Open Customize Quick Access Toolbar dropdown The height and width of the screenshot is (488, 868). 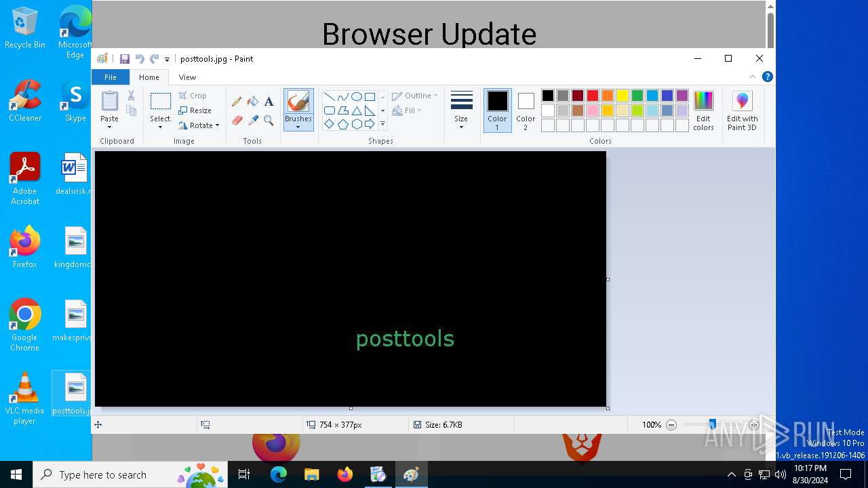coord(167,60)
